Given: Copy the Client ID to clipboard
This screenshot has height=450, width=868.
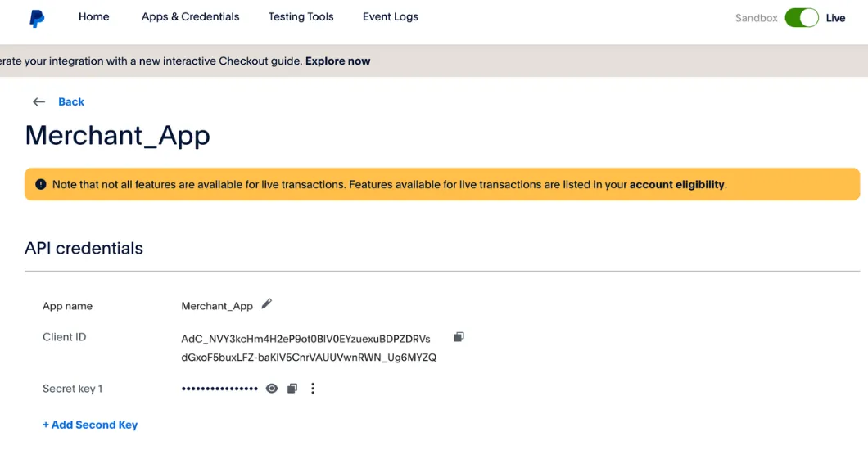Looking at the screenshot, I should 459,336.
